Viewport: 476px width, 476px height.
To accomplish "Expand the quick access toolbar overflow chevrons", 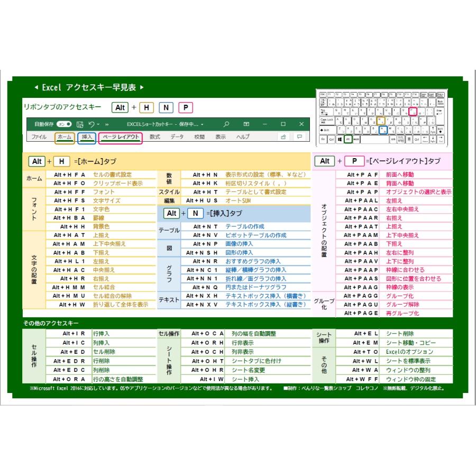I will click(107, 124).
